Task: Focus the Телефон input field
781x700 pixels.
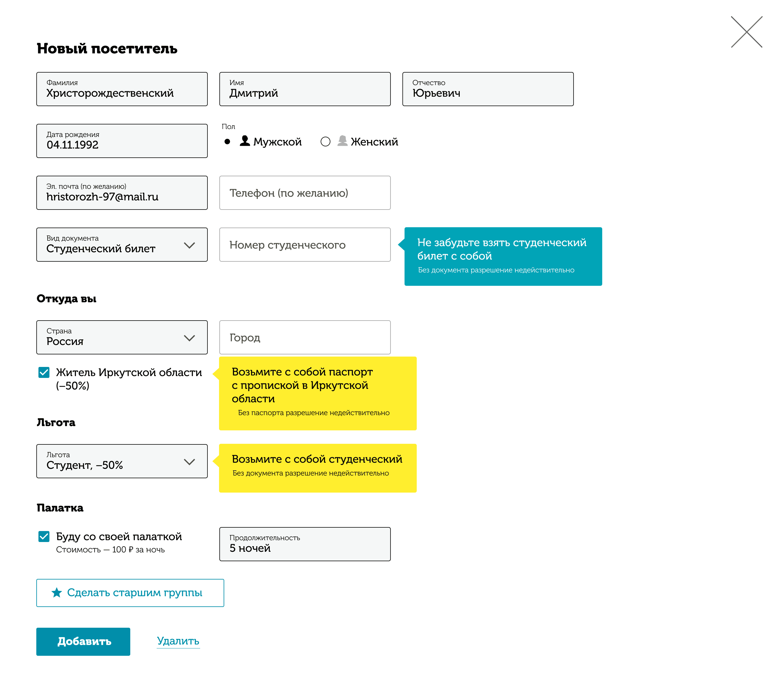Action: pyautogui.click(x=305, y=193)
